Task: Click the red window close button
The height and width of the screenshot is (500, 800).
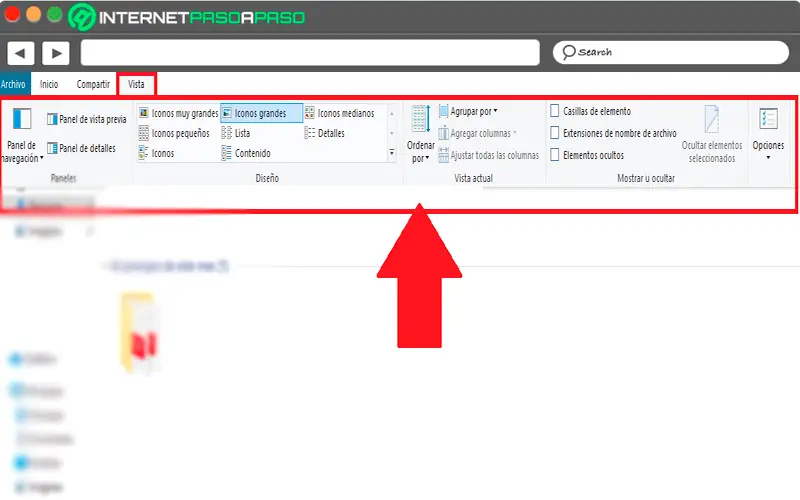Action: coord(12,14)
